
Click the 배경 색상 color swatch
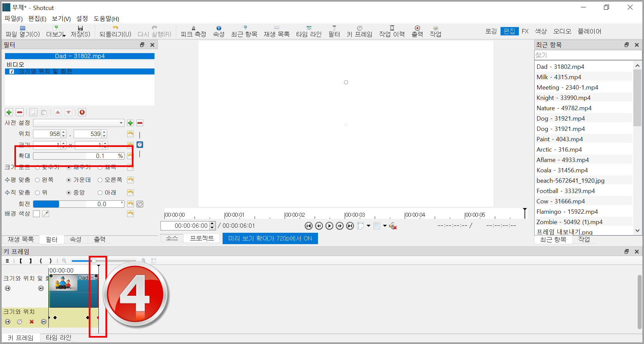(36, 214)
